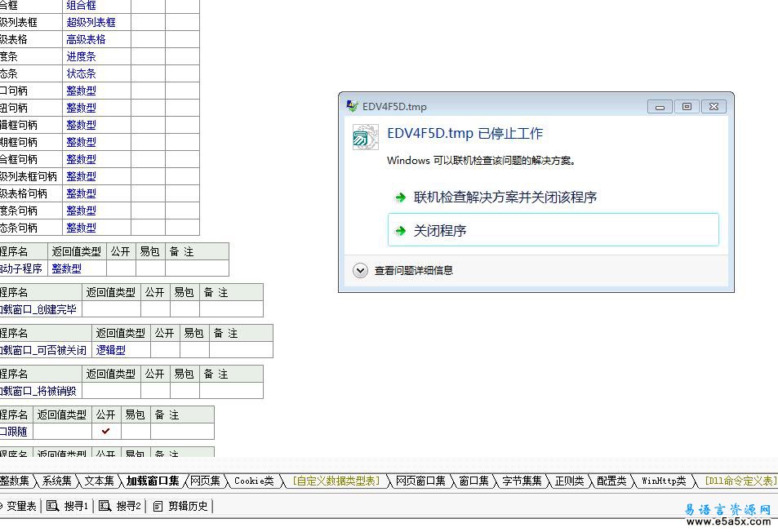Select the 加载窗口_创建完毕 subroutine name
Viewport: 778px width, 532px height.
tap(38, 309)
